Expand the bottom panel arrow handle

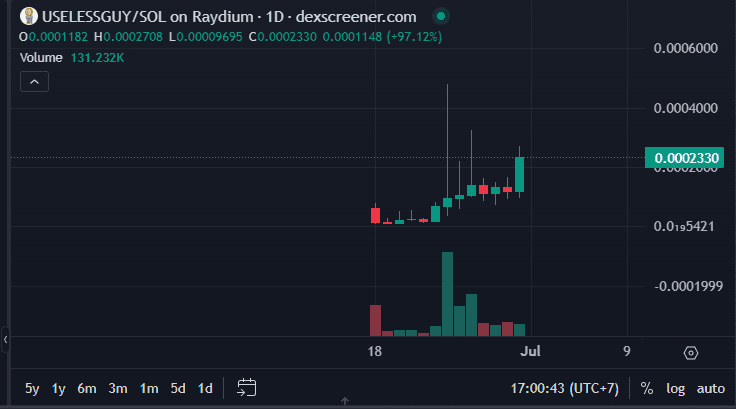coord(344,402)
